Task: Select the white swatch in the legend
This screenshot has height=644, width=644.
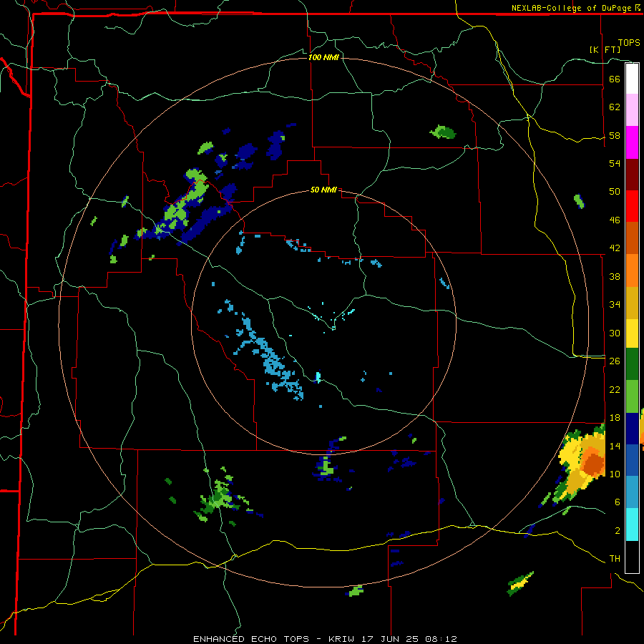Action: click(x=632, y=79)
